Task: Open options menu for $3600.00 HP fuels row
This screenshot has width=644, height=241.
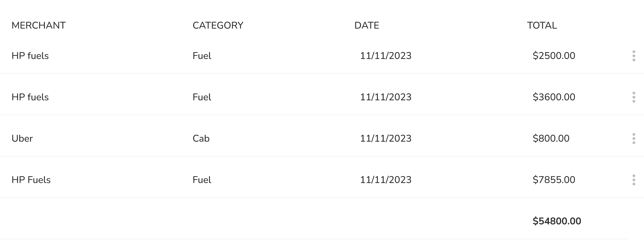Action: click(633, 97)
